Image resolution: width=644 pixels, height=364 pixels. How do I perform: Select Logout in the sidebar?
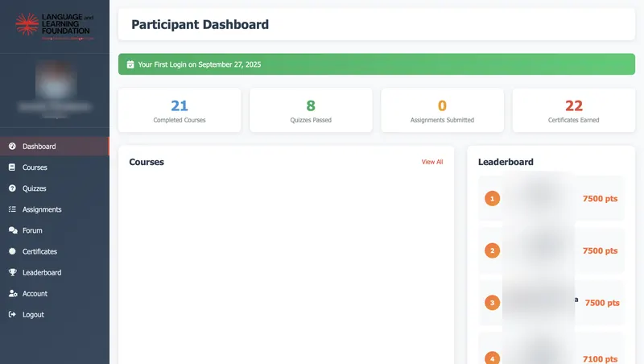pyautogui.click(x=55, y=314)
